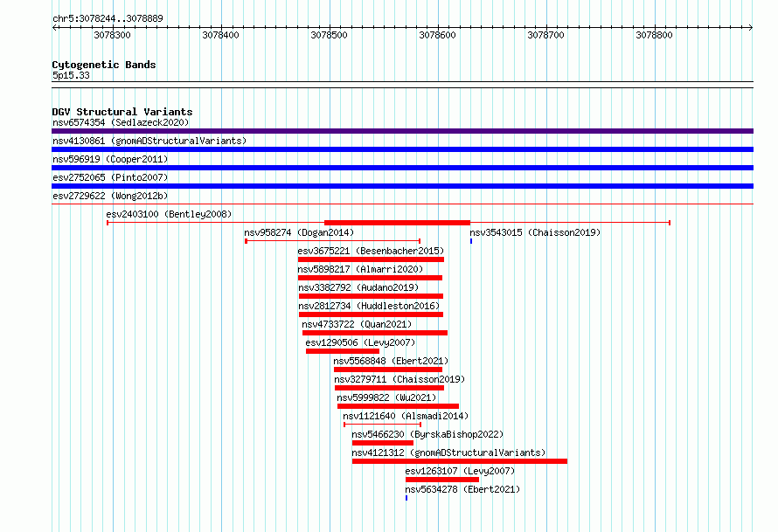Viewport: 778px width, 532px height.
Task: Click esv1263107 (Levy2007) label
Action: (460, 471)
